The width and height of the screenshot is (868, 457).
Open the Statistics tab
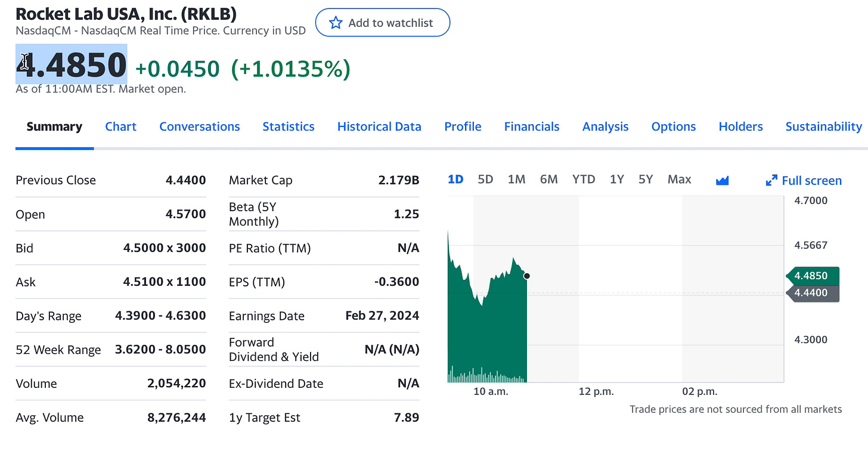tap(289, 126)
